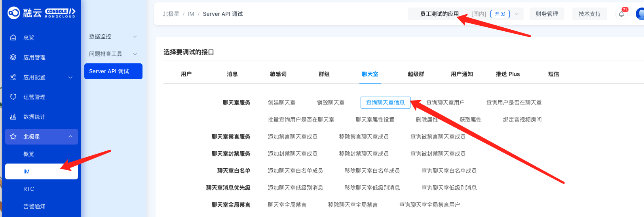Switch to the 用户通知 tab
644x217 pixels.
pyautogui.click(x=462, y=74)
